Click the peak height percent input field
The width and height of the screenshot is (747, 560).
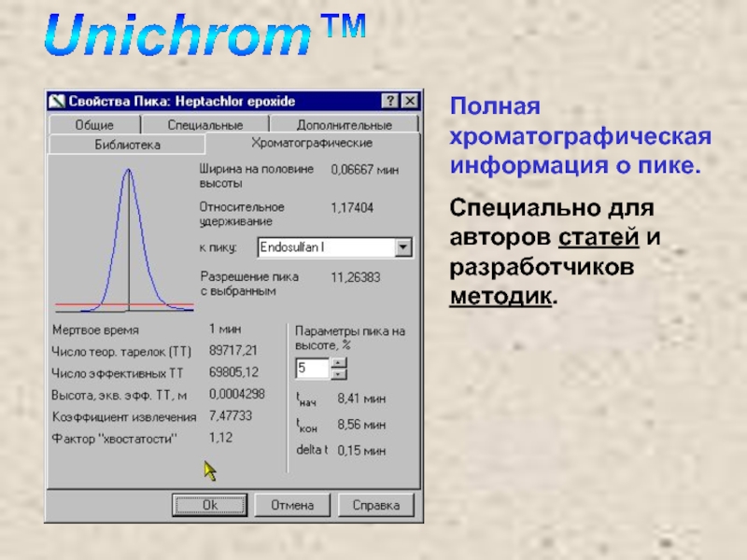pyautogui.click(x=312, y=368)
